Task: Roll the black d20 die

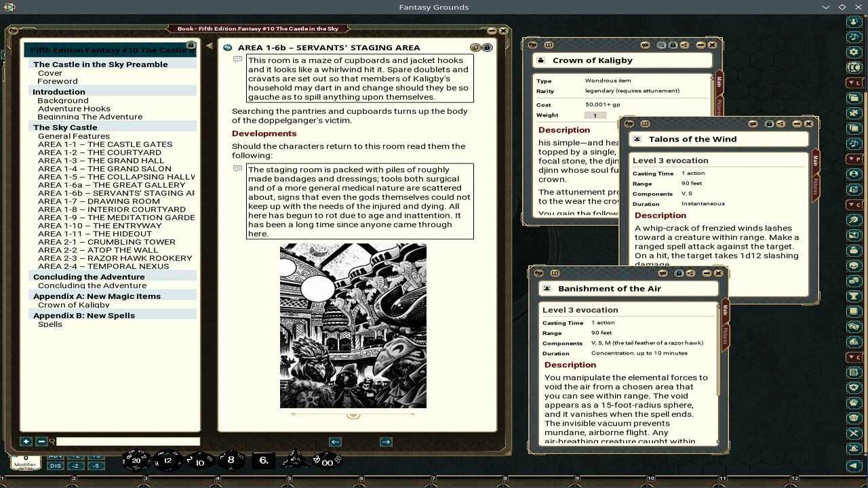Action: (136, 461)
